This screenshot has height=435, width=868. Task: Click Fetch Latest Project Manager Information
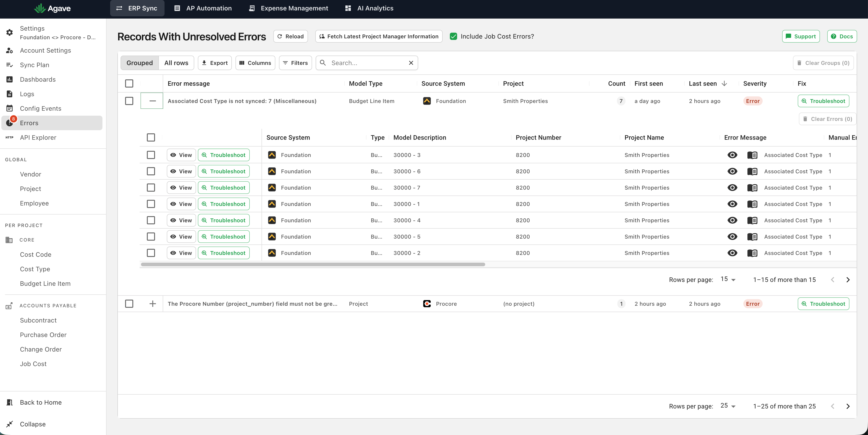click(x=378, y=37)
